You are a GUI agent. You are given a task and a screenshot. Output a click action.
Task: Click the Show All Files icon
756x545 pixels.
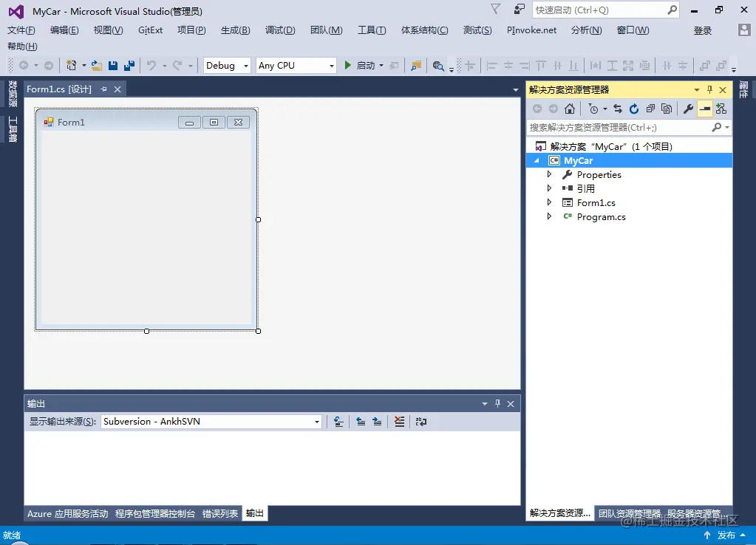tap(667, 109)
